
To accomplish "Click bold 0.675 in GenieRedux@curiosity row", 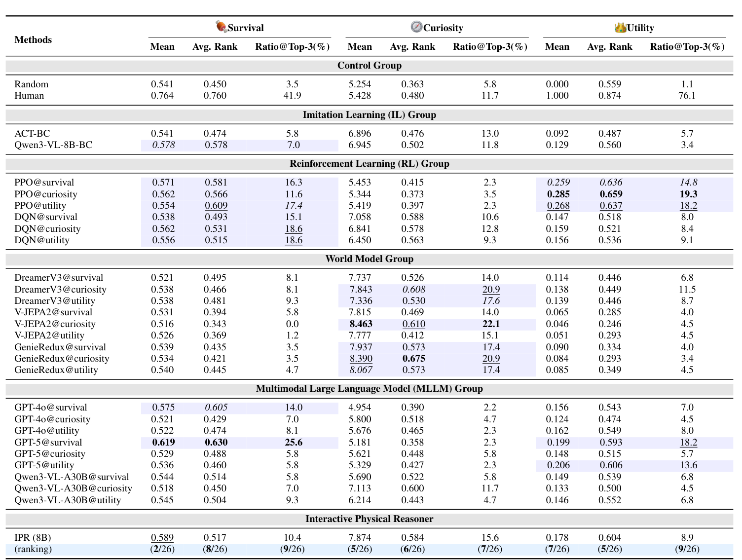I will 413,359.
